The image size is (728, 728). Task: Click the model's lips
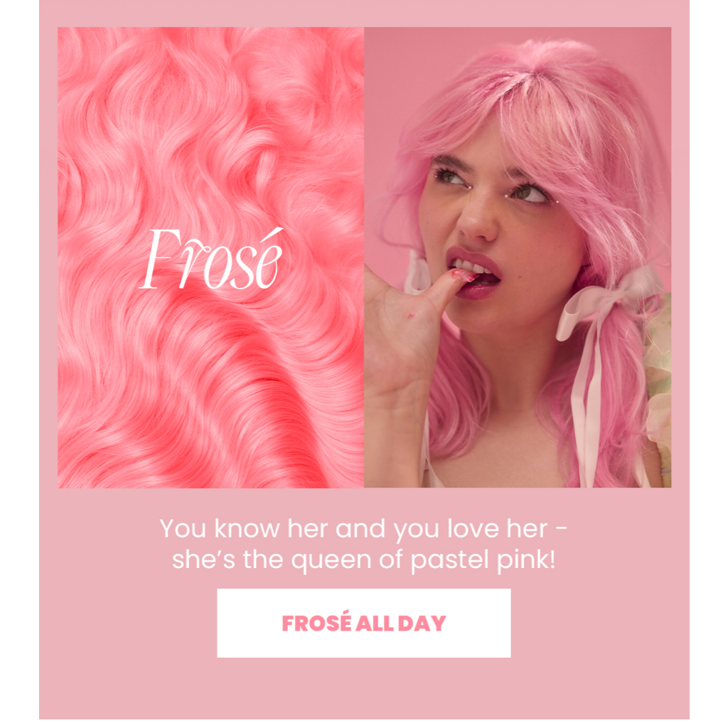[x=473, y=274]
